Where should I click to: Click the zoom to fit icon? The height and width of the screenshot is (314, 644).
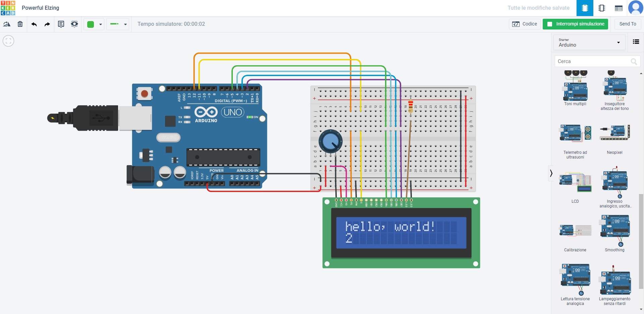point(8,41)
